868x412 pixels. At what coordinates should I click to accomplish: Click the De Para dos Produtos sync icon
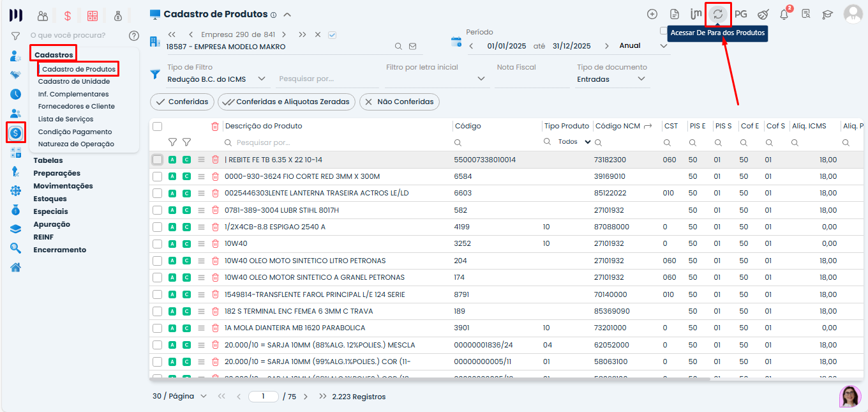pos(718,14)
